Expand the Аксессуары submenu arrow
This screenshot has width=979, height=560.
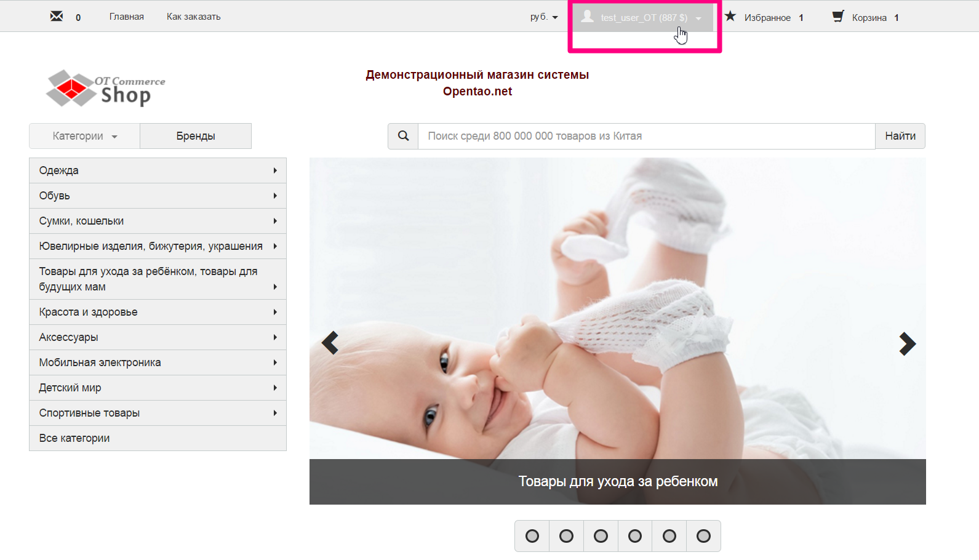(275, 337)
